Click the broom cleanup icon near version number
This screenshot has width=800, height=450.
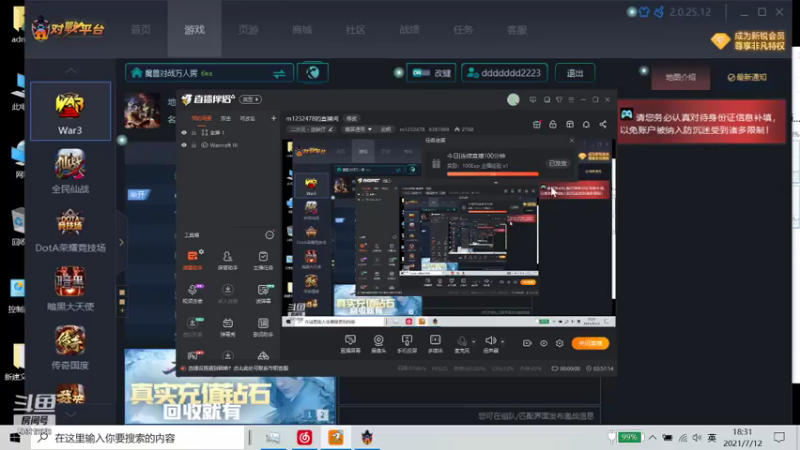[x=659, y=12]
